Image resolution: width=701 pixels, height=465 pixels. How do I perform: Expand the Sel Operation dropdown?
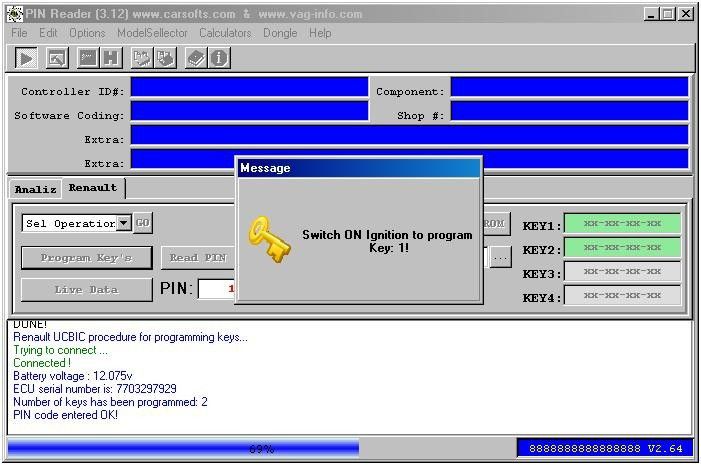[124, 223]
